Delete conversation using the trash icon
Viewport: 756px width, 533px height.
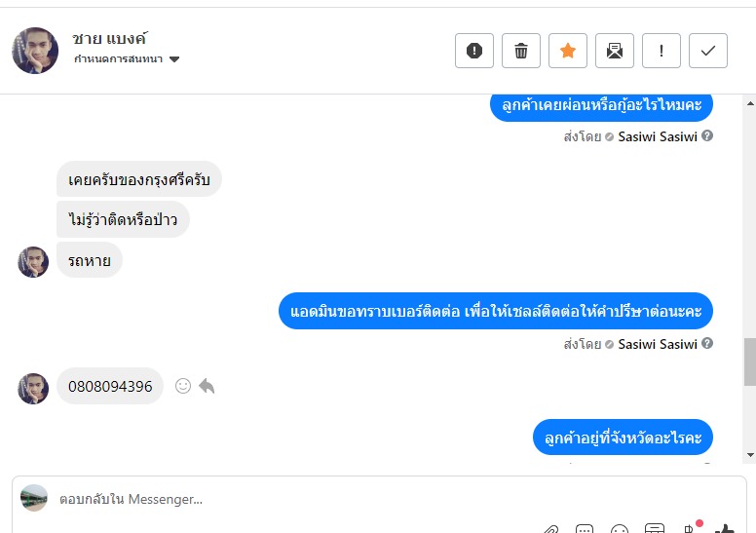coord(520,51)
